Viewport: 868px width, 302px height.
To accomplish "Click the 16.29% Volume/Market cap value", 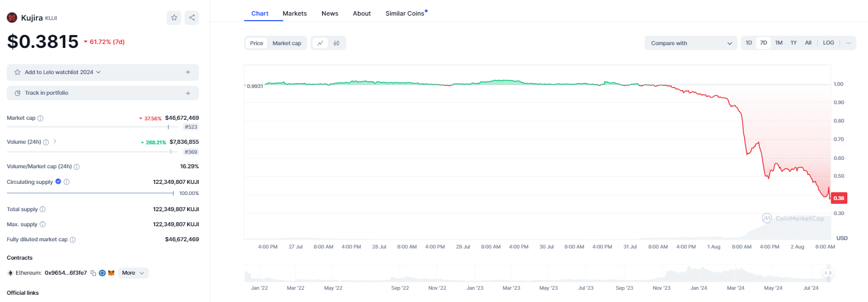I will [x=190, y=167].
